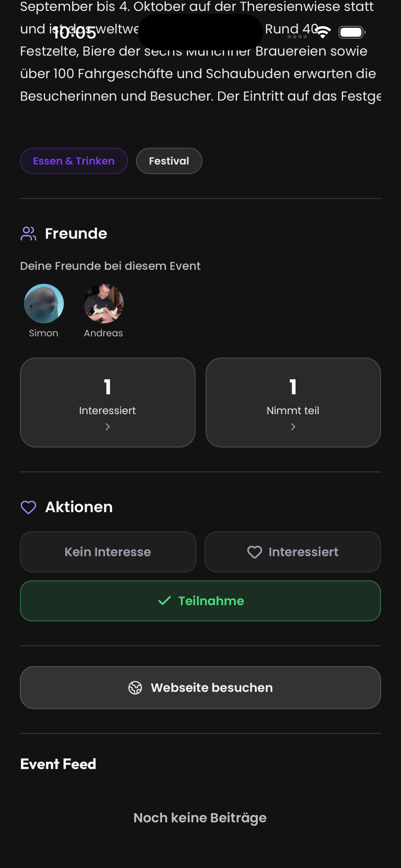Select the Essen & Trinken tag
401x868 pixels.
(x=74, y=161)
